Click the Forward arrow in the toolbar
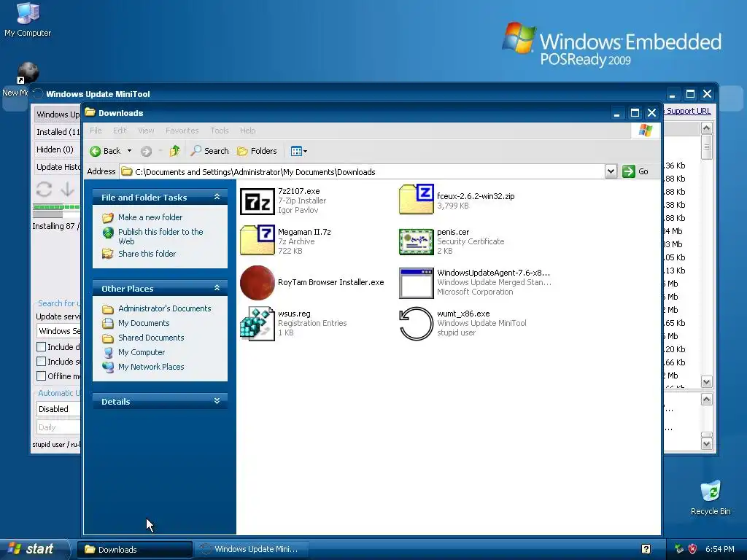Viewport: 747px width, 560px height. 146,152
